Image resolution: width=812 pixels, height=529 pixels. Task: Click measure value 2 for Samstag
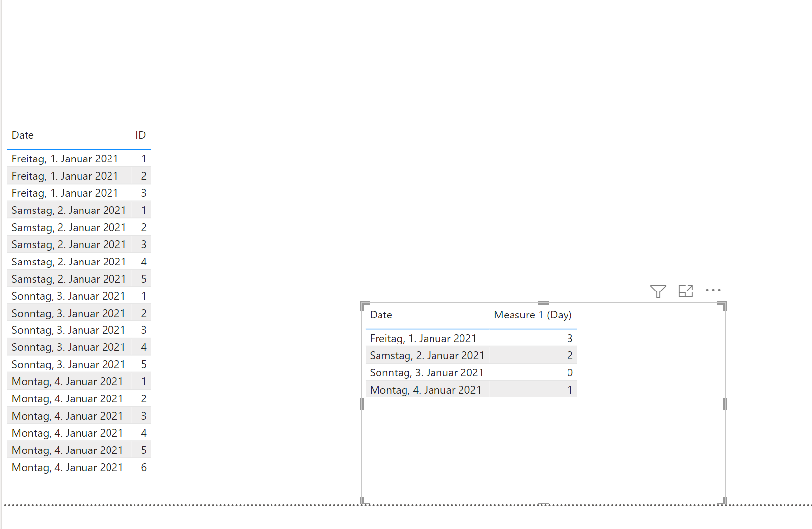pyautogui.click(x=570, y=355)
